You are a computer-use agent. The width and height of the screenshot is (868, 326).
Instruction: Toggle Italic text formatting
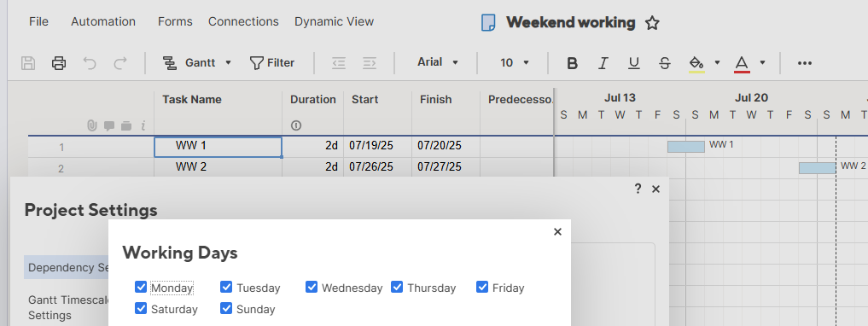point(603,63)
